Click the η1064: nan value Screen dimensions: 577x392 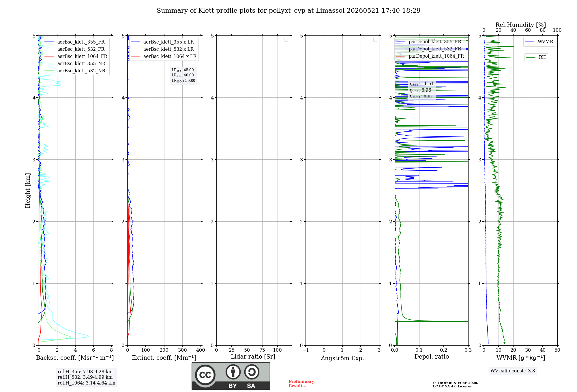pos(421,96)
